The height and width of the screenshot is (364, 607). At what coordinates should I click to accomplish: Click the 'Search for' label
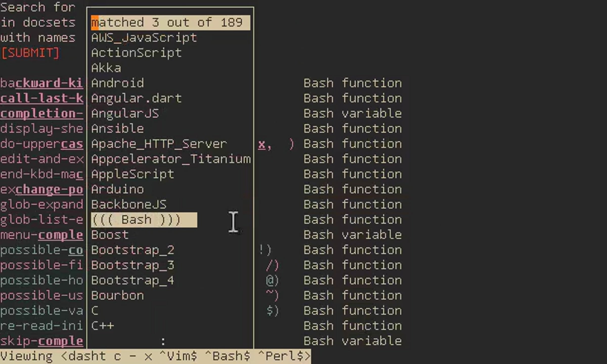coord(38,7)
